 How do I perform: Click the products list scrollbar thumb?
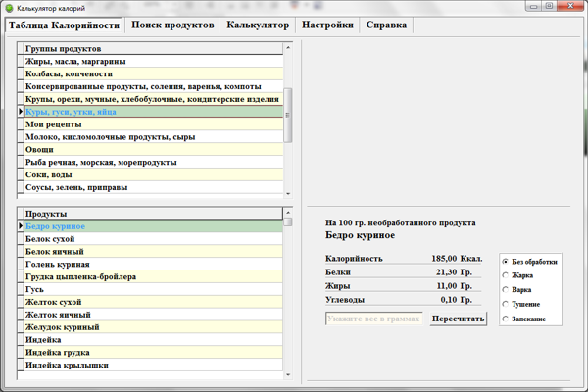[288, 222]
